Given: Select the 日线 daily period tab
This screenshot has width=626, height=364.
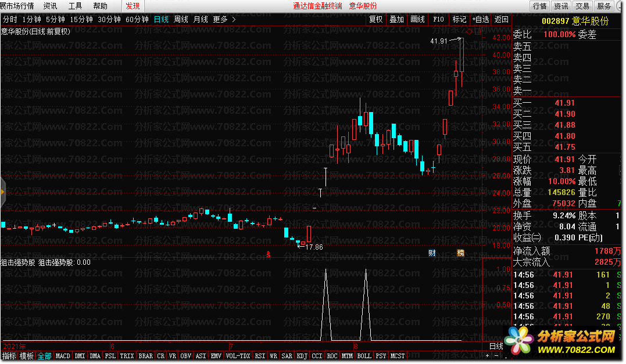Looking at the screenshot, I should (161, 19).
